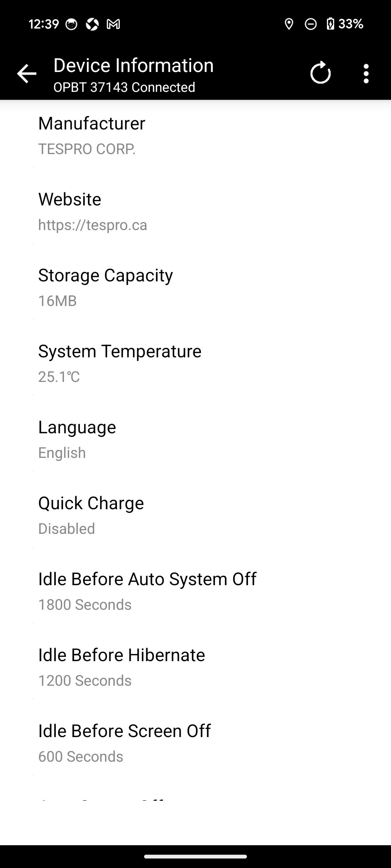Change Idle Before Hibernate setting
Viewport: 391px width, 868px height.
(x=195, y=667)
